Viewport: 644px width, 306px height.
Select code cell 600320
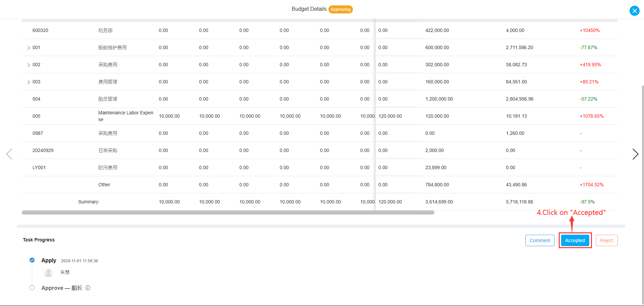pyautogui.click(x=40, y=30)
